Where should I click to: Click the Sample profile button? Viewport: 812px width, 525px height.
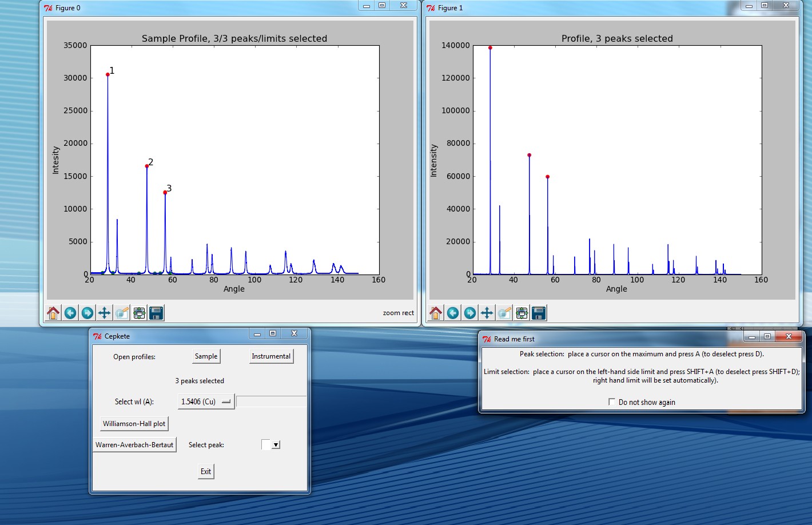point(206,356)
